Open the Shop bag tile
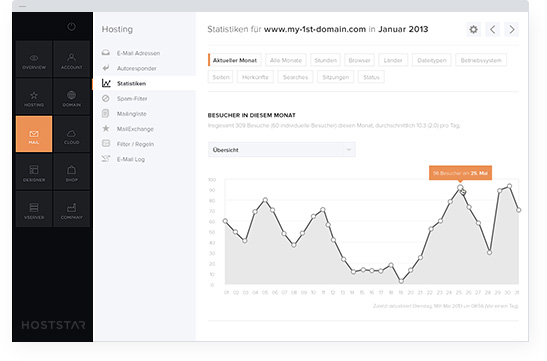The height and width of the screenshot is (361, 547). click(72, 172)
